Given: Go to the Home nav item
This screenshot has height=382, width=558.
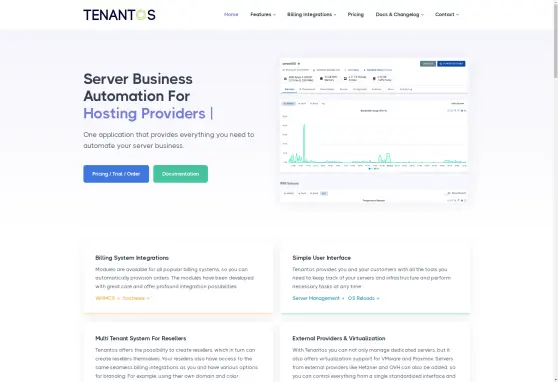Looking at the screenshot, I should pyautogui.click(x=231, y=15).
